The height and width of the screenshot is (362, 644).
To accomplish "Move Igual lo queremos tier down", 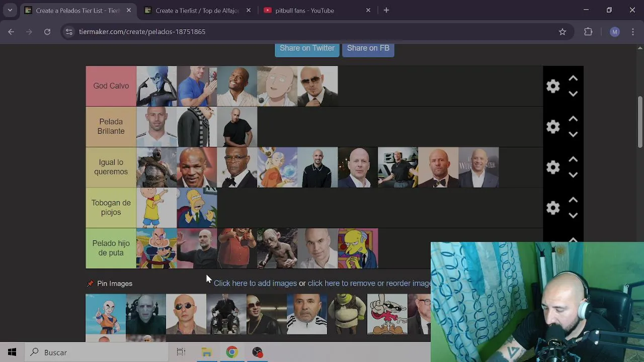I will (x=573, y=175).
